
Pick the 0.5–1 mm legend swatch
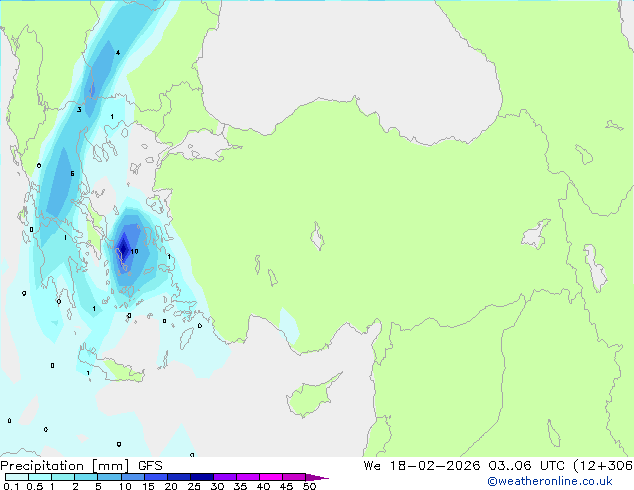point(40,477)
